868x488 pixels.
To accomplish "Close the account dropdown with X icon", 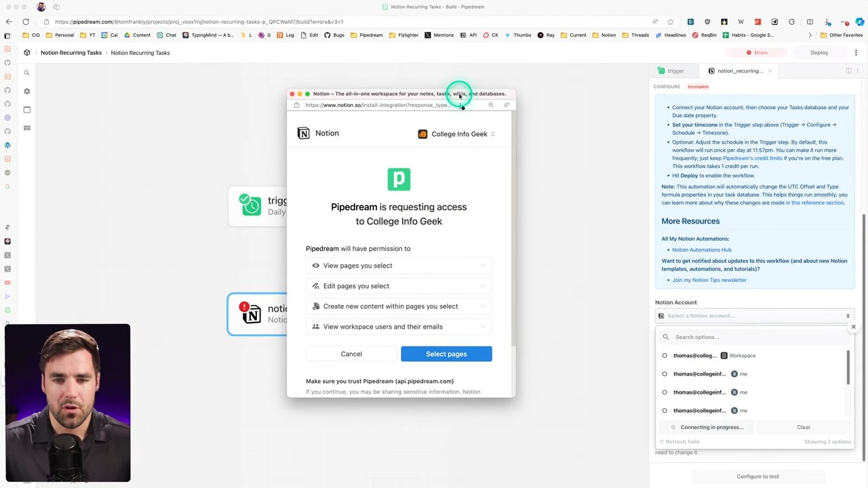I will pos(853,327).
